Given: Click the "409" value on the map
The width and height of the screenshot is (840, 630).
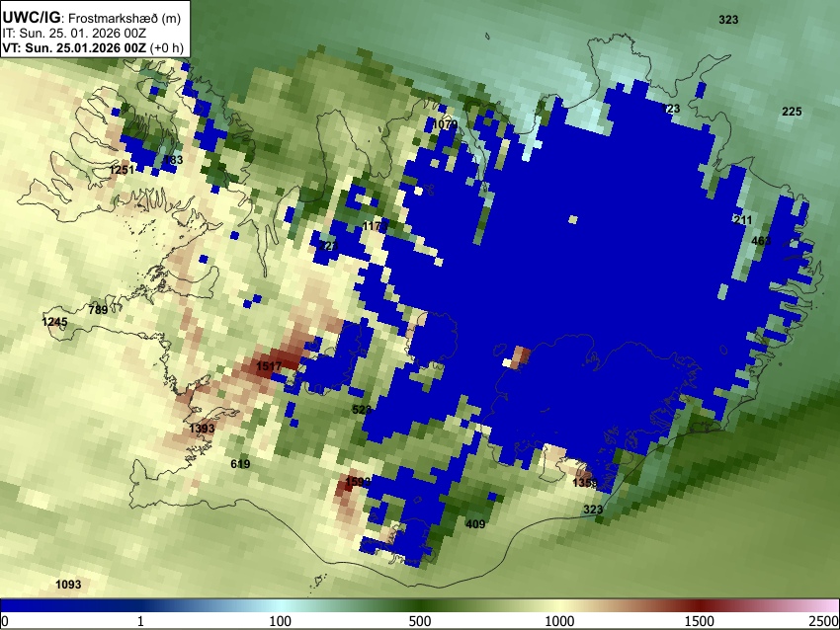Looking at the screenshot, I should point(475,524).
